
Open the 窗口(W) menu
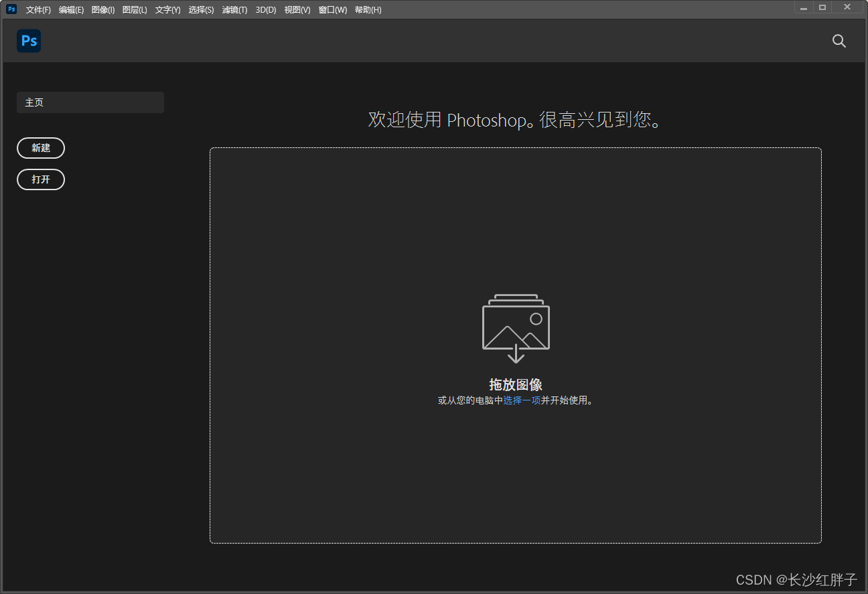click(x=333, y=10)
